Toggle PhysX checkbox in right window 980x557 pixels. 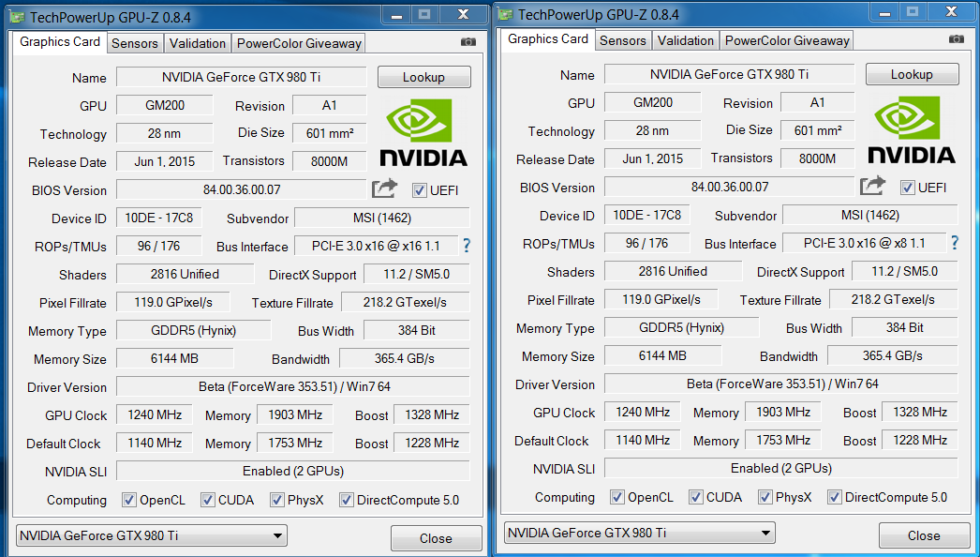(x=765, y=497)
